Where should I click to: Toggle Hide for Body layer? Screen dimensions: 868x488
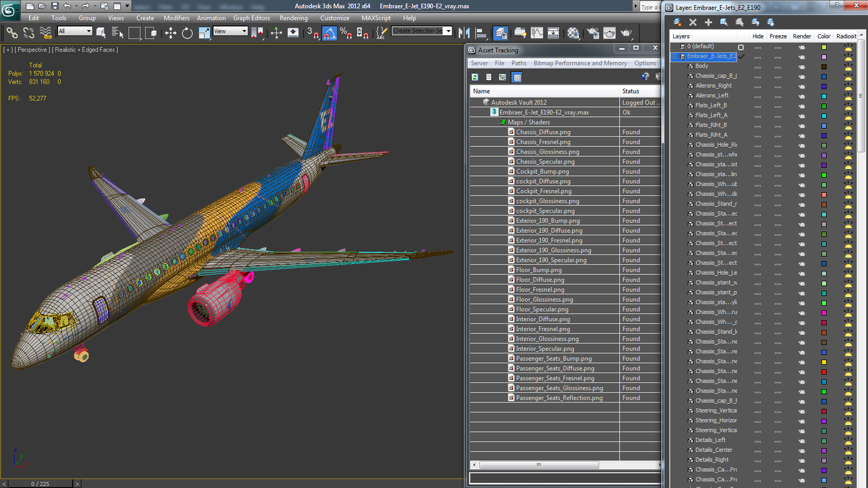point(758,67)
